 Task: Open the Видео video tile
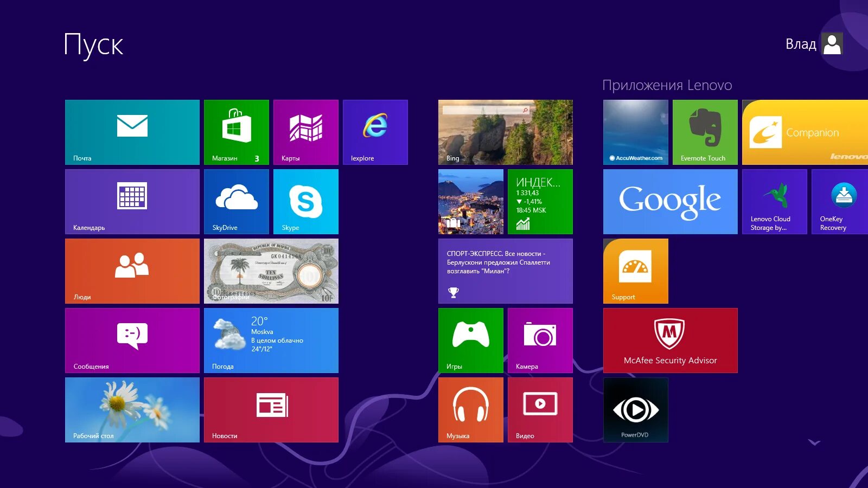540,410
